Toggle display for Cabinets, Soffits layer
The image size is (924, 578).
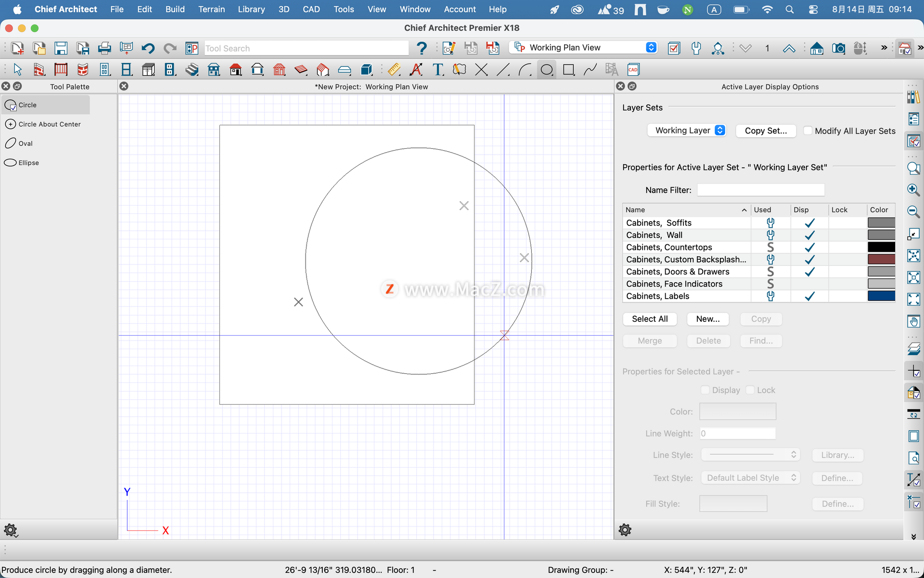coord(809,223)
